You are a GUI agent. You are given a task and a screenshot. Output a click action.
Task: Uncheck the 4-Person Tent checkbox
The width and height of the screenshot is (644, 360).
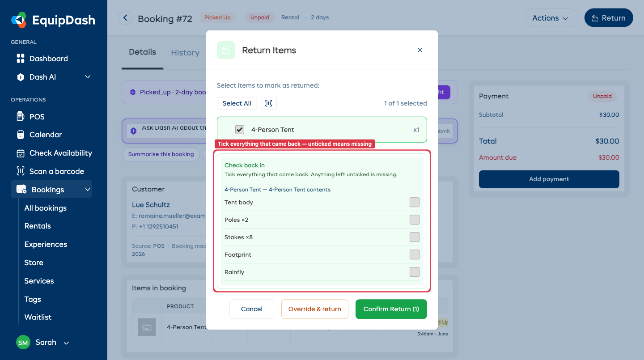(240, 130)
